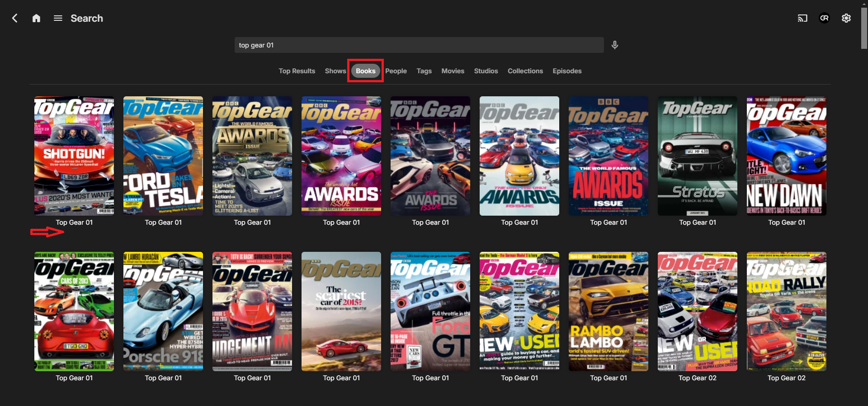Select the People filter tab
This screenshot has height=406, width=868.
(x=396, y=71)
